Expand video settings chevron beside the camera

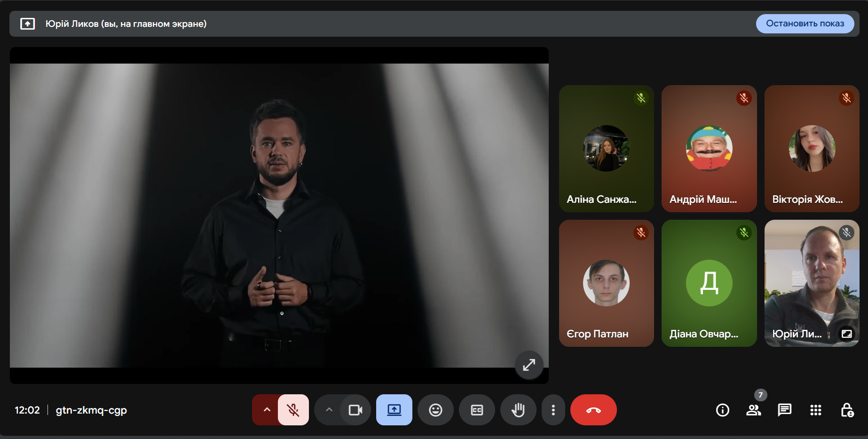click(329, 410)
